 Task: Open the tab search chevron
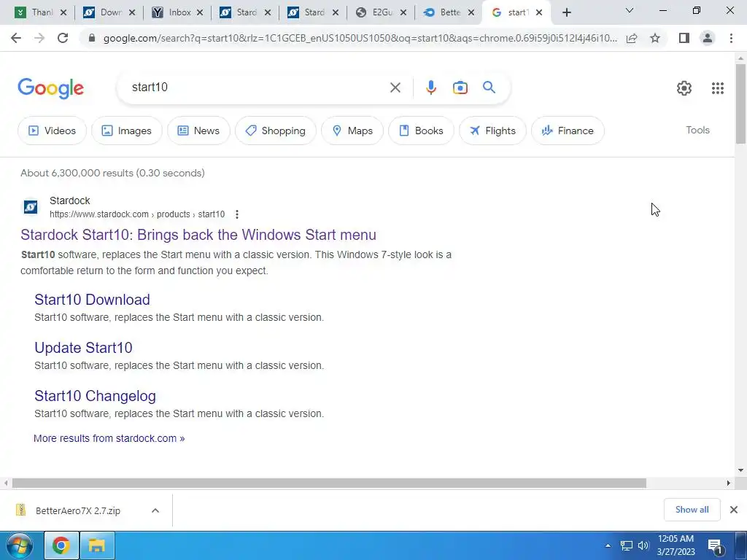pos(630,10)
